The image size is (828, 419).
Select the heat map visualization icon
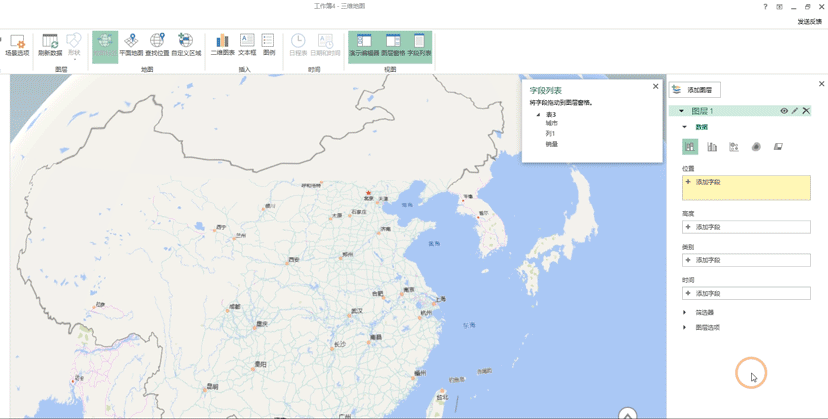coord(756,147)
